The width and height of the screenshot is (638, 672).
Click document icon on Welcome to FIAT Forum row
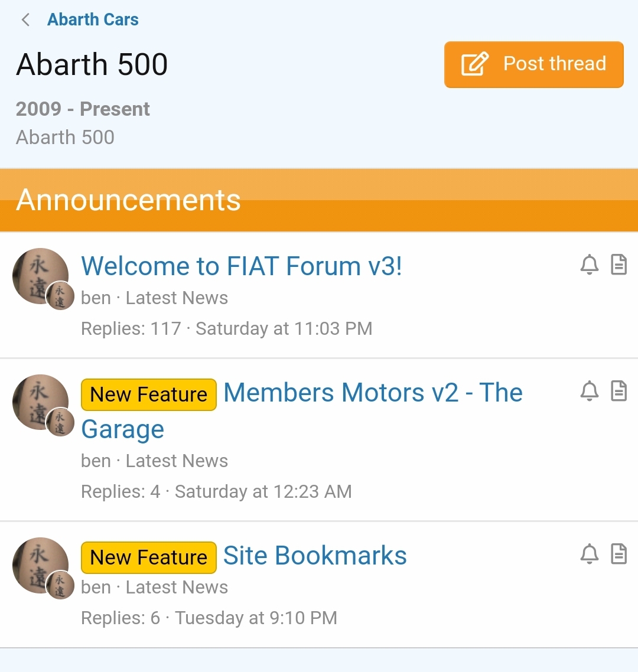click(x=619, y=265)
